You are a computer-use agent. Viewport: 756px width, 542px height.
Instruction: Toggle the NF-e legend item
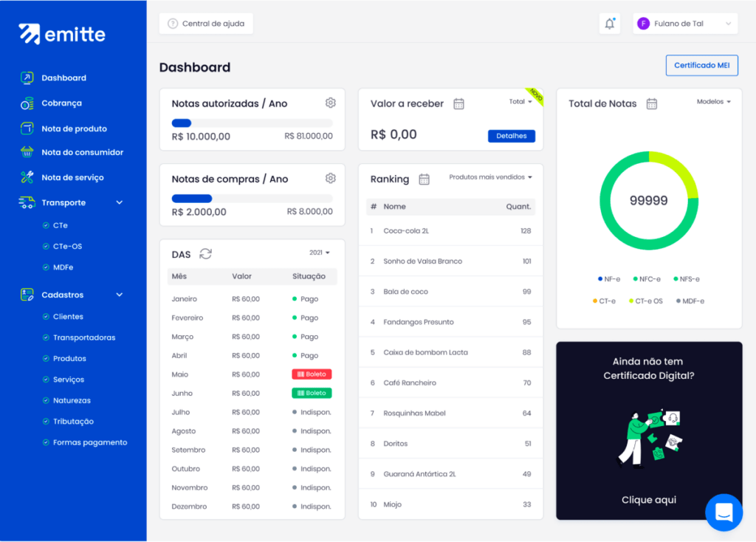point(609,279)
